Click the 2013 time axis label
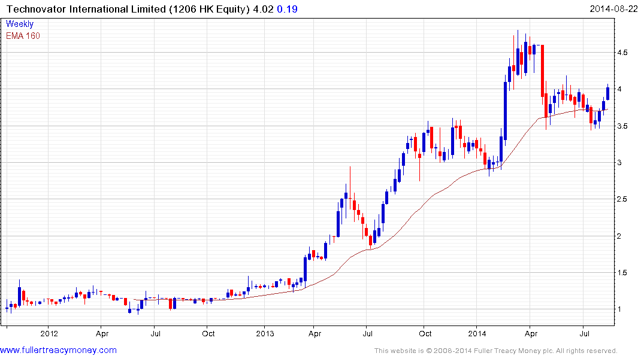The width and height of the screenshot is (644, 359). [x=265, y=333]
